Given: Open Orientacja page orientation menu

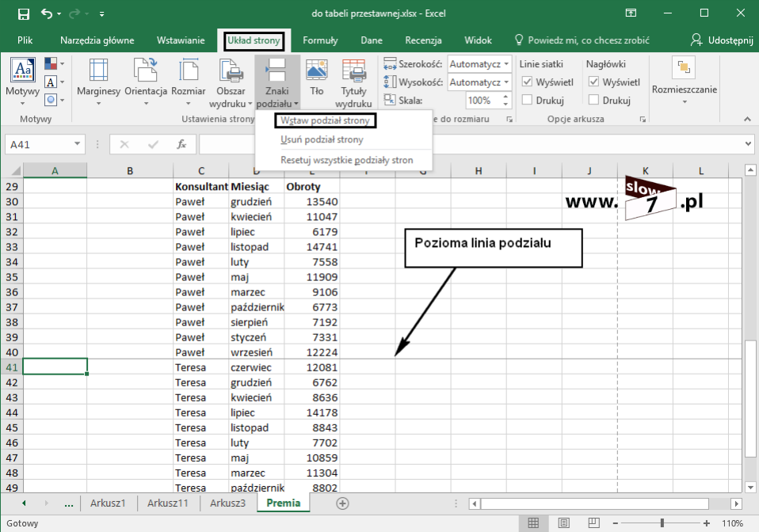Looking at the screenshot, I should coord(146,82).
